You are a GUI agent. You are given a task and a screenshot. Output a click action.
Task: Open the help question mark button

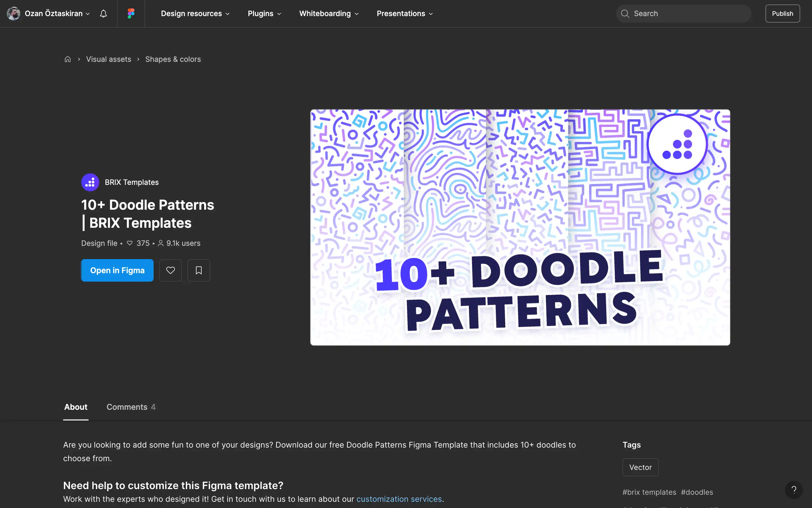[x=794, y=490]
